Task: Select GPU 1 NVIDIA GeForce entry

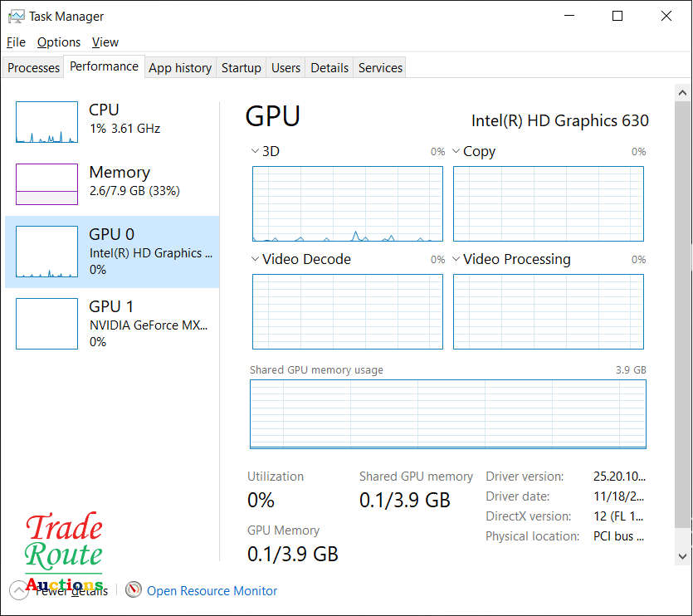Action: pyautogui.click(x=112, y=324)
